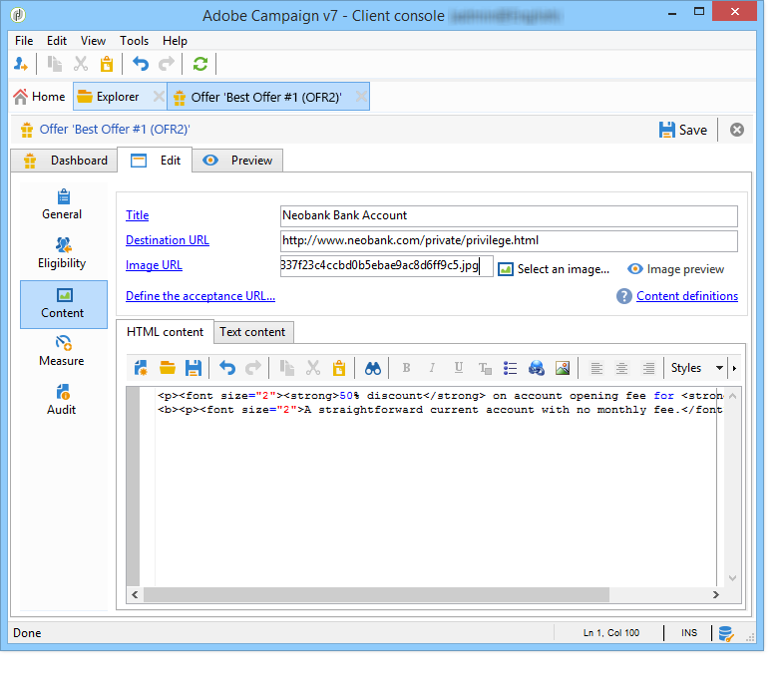Close the Explorer tab
Image resolution: width=784 pixels, height=686 pixels.
(159, 96)
